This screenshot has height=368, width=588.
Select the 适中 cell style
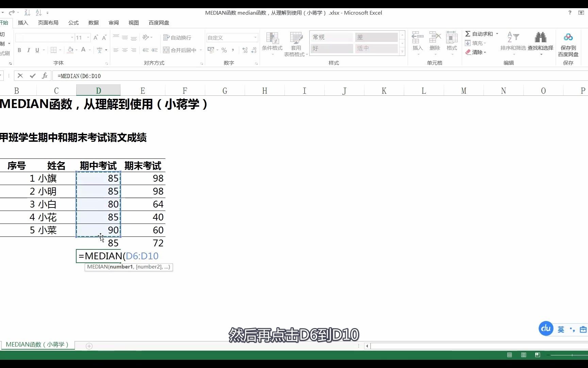click(x=376, y=48)
